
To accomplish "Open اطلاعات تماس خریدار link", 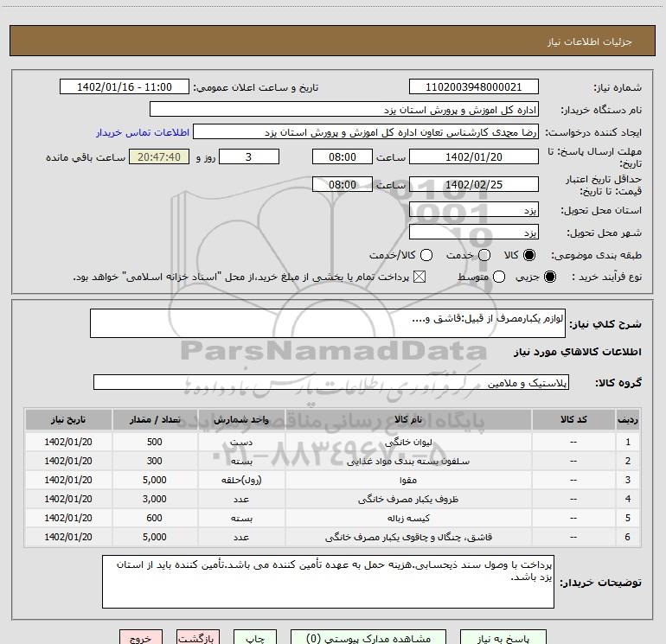I will tap(143, 132).
